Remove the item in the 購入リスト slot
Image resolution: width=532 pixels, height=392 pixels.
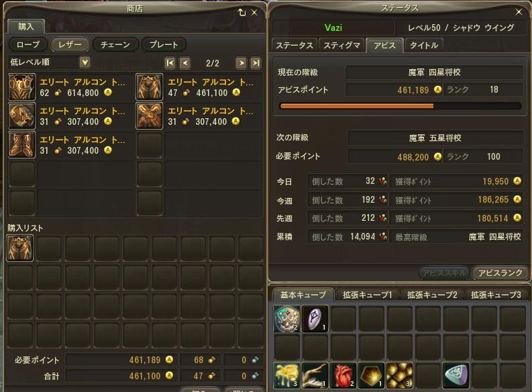(x=20, y=248)
